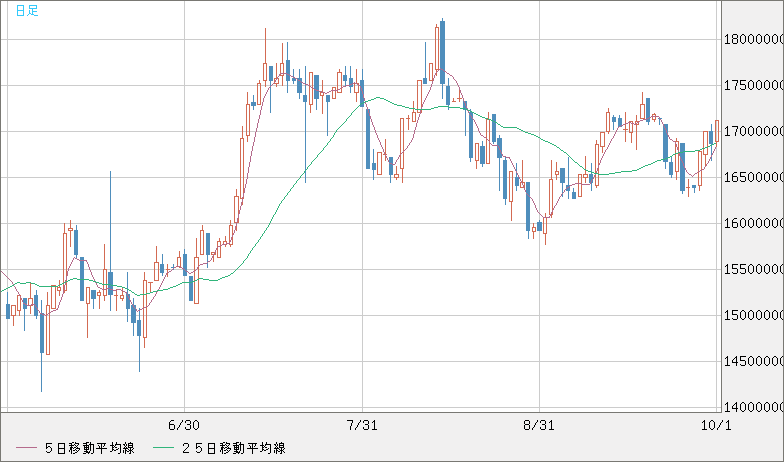The height and width of the screenshot is (462, 784).
Task: Click the line swatch beside 25日移動平均線
Action: point(164,447)
